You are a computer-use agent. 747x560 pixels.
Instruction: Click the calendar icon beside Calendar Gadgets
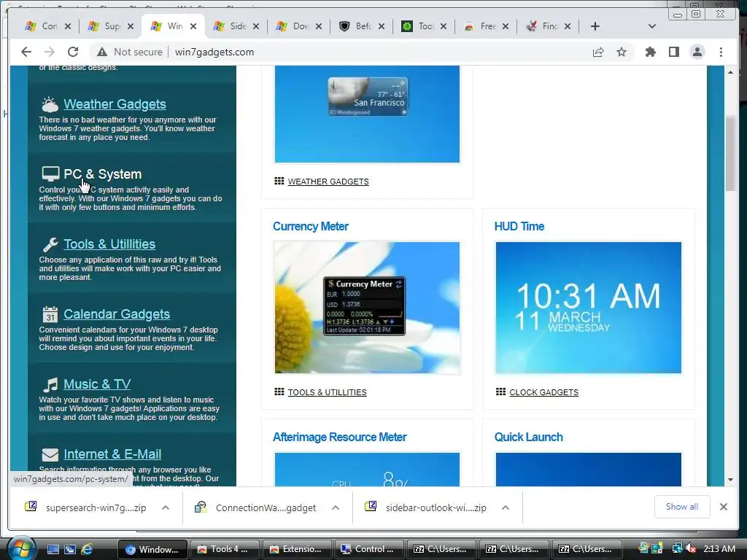[x=50, y=314]
